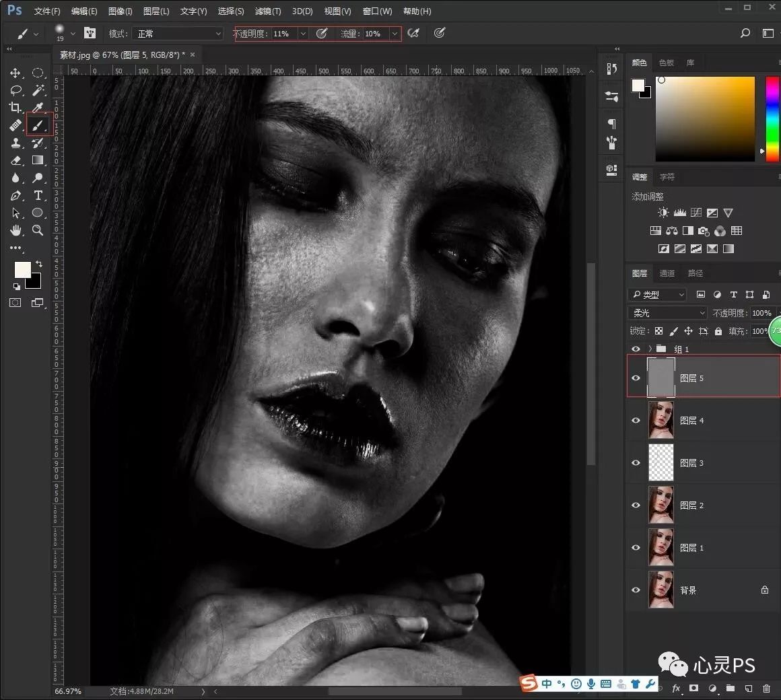Open the brush tool preset dropdown

click(36, 34)
